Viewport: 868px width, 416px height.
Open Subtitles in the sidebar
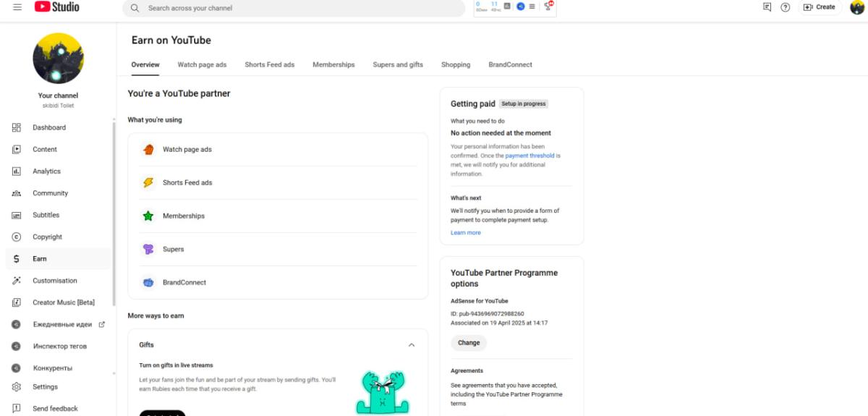tap(58, 215)
